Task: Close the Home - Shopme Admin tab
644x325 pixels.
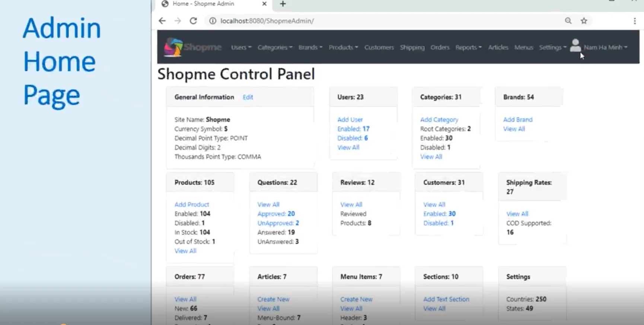Action: pos(264,4)
